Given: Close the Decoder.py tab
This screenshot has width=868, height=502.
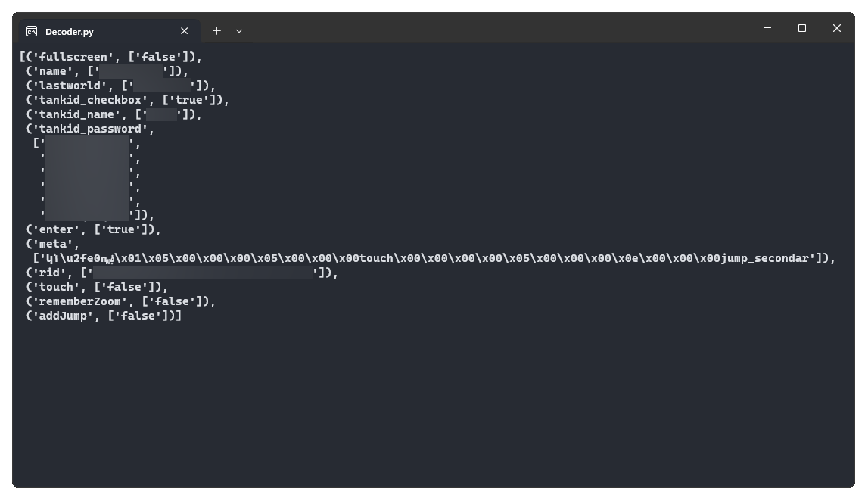Looking at the screenshot, I should click(x=185, y=31).
